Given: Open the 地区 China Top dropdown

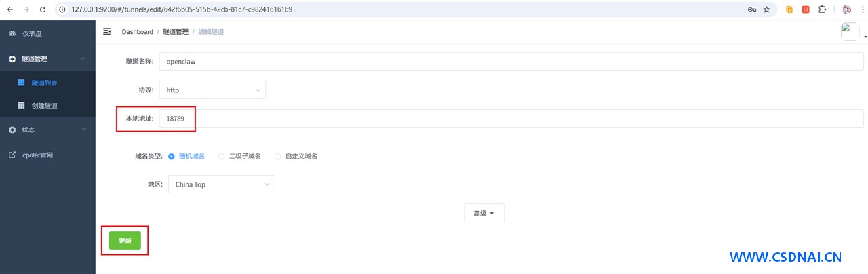Looking at the screenshot, I should [222, 184].
